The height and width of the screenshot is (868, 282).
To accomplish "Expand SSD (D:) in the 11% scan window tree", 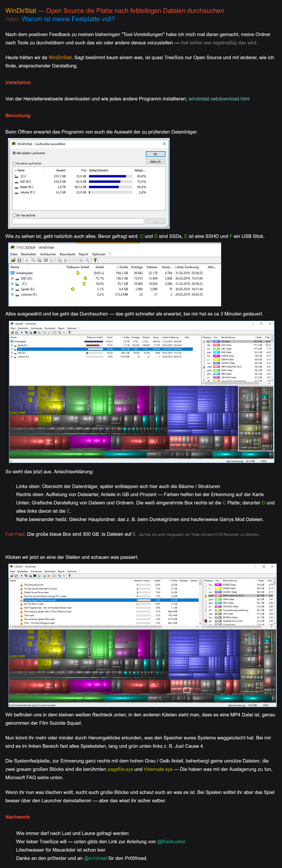I will (x=12, y=278).
